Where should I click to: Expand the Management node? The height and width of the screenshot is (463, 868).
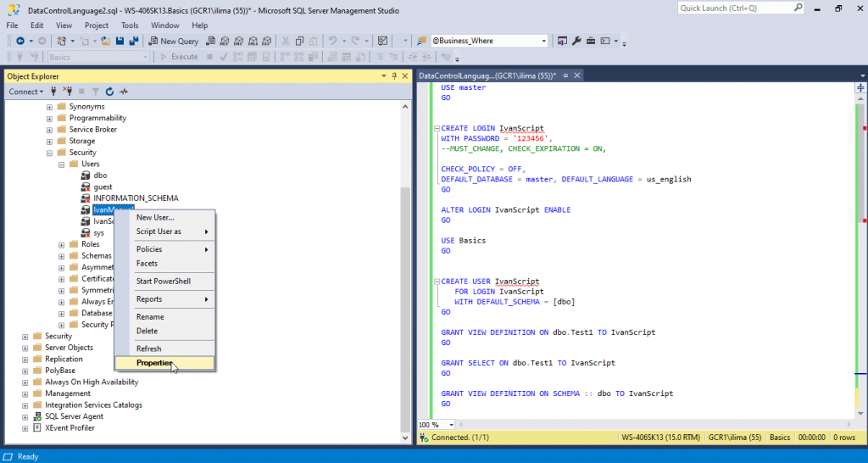[25, 393]
